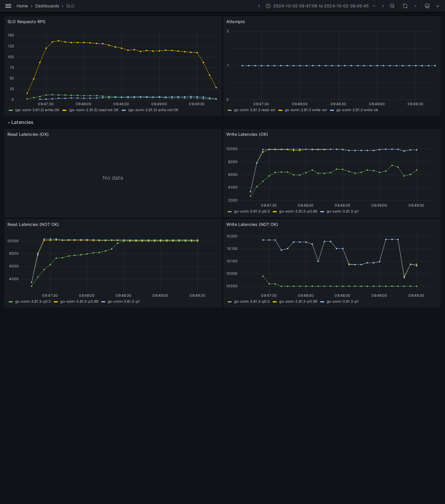Open the time range picker
The height and width of the screenshot is (504, 445).
click(321, 6)
